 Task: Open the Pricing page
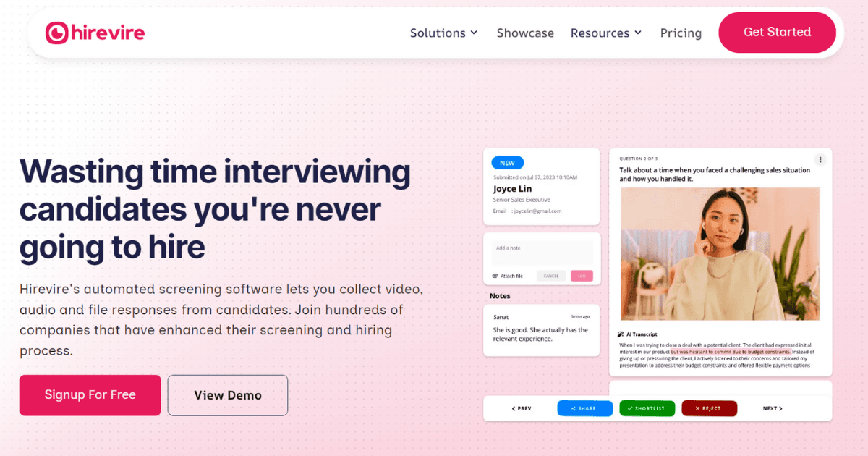[x=681, y=33]
